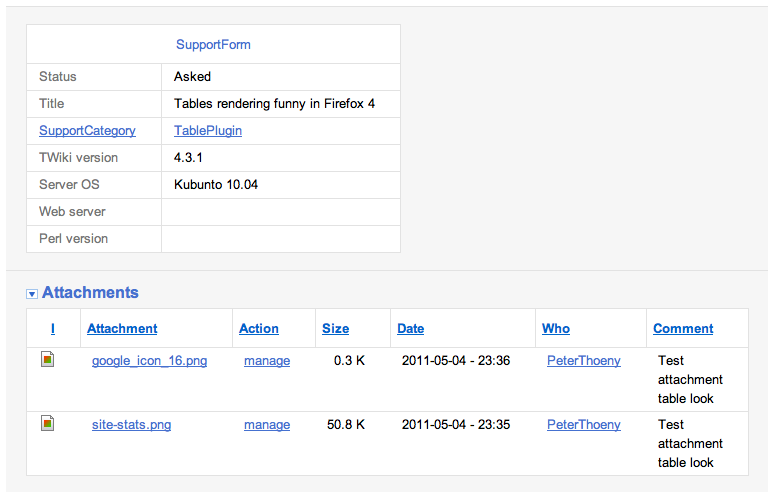Open the site-stats.png attachment
The image size is (776, 492).
[131, 424]
